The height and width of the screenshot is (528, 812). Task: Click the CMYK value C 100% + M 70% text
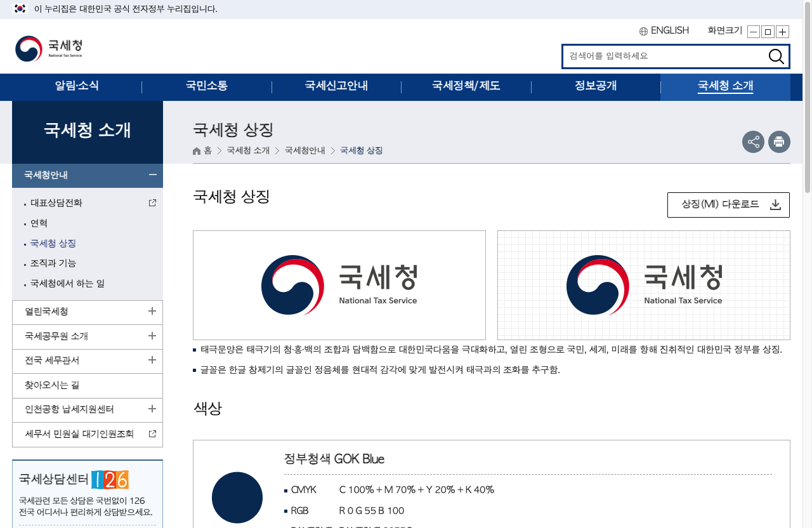417,490
